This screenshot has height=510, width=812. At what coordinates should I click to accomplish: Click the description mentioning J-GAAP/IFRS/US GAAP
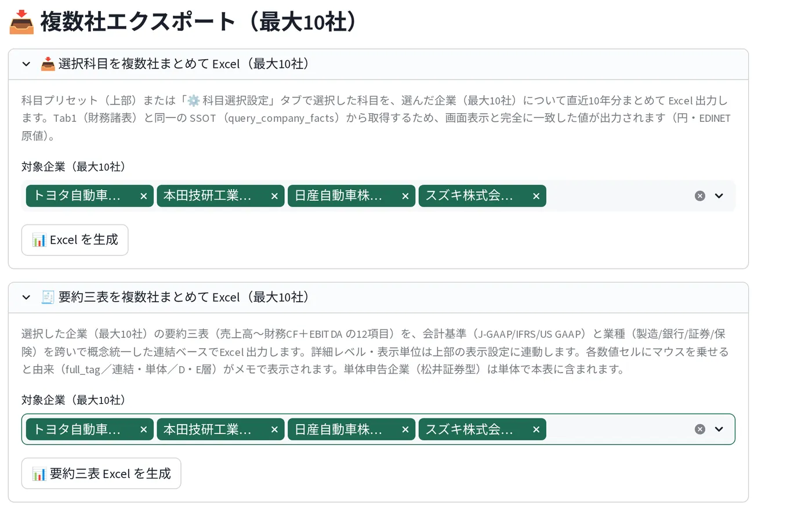click(375, 352)
